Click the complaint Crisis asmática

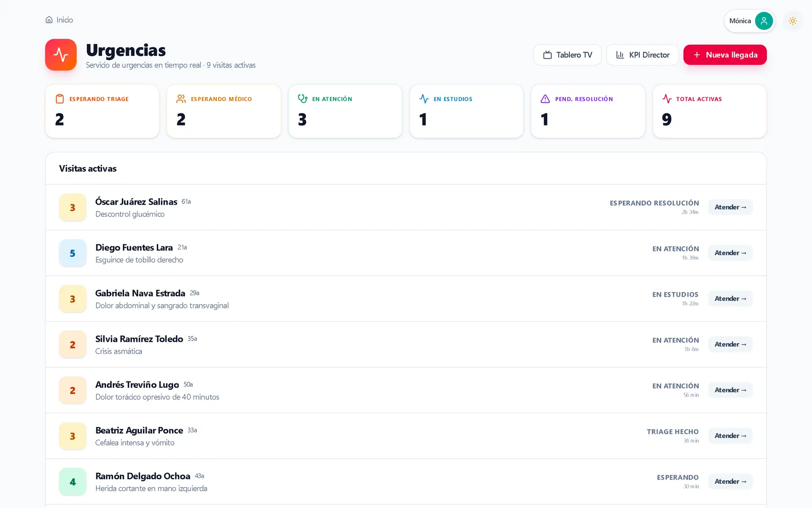point(119,352)
